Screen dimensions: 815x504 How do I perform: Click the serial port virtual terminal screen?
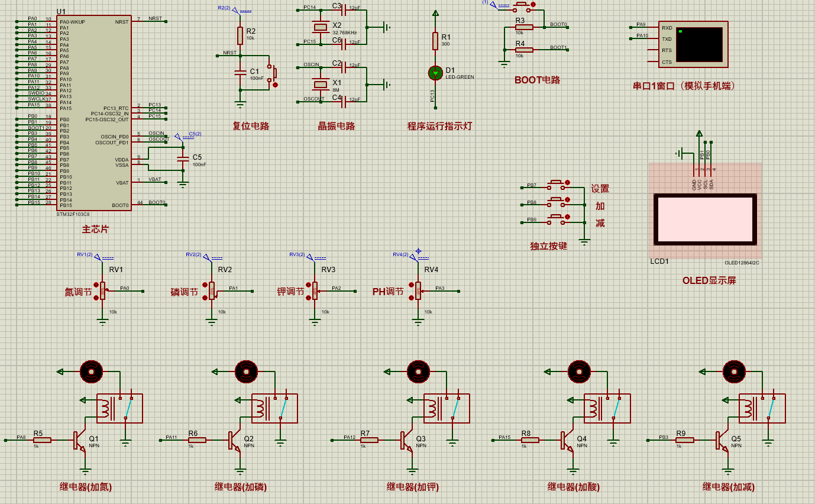(699, 44)
